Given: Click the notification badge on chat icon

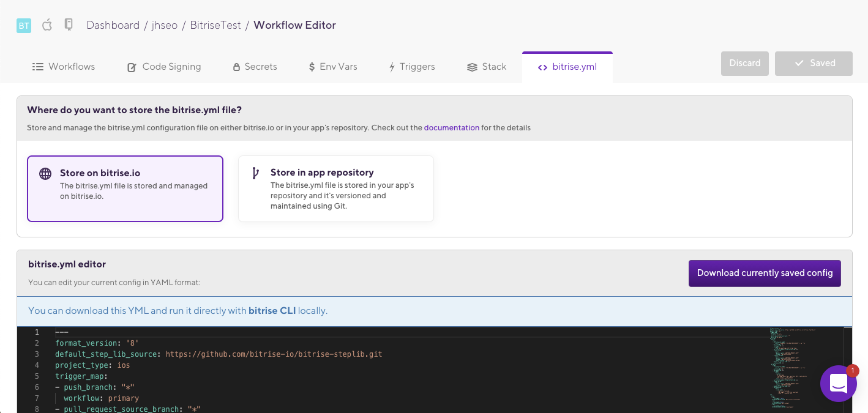Looking at the screenshot, I should (x=852, y=371).
